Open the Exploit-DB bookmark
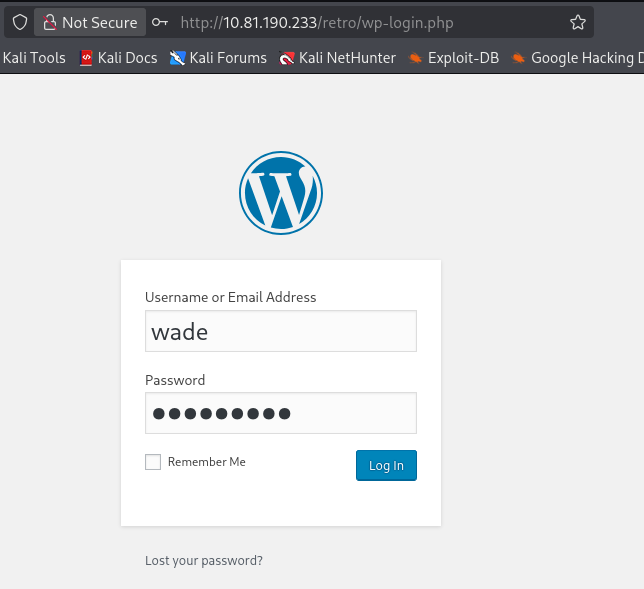The image size is (644, 589). tap(454, 58)
